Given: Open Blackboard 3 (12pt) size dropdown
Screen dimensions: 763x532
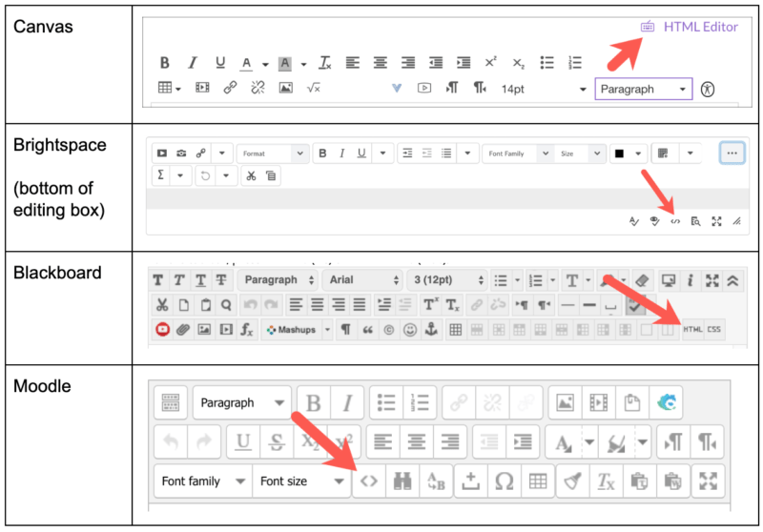Looking at the screenshot, I should (x=447, y=280).
